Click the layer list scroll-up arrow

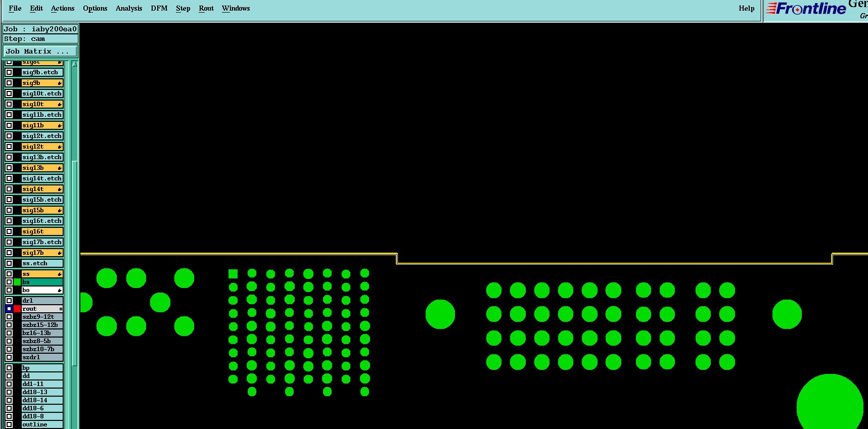(74, 64)
